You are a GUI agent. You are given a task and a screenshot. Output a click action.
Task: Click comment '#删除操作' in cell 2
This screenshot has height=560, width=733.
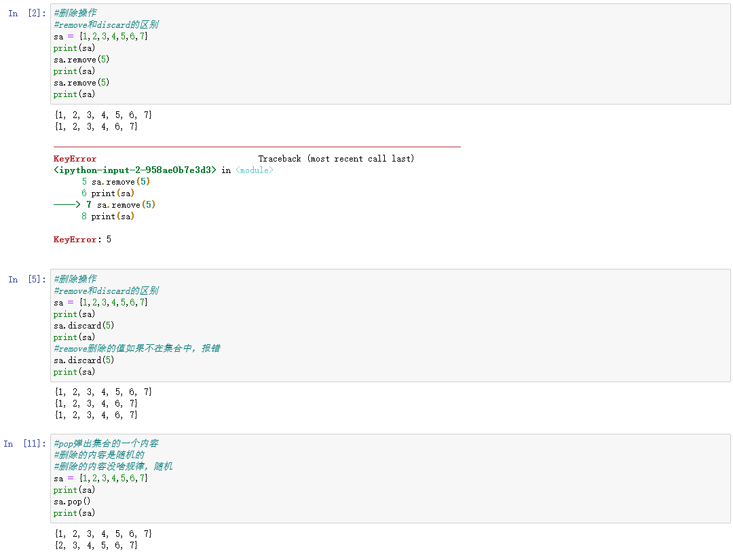(75, 13)
